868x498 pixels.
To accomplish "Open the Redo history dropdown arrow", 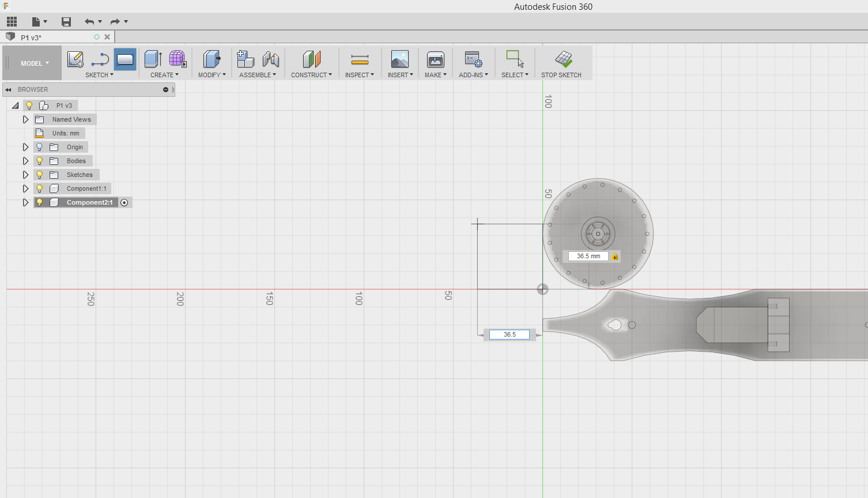I will point(126,22).
